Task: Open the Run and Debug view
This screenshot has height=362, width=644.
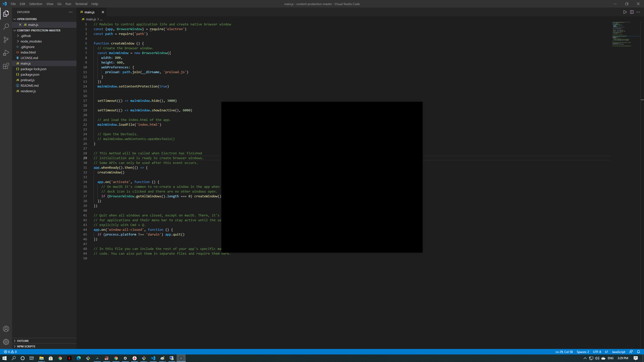Action: coord(6,53)
